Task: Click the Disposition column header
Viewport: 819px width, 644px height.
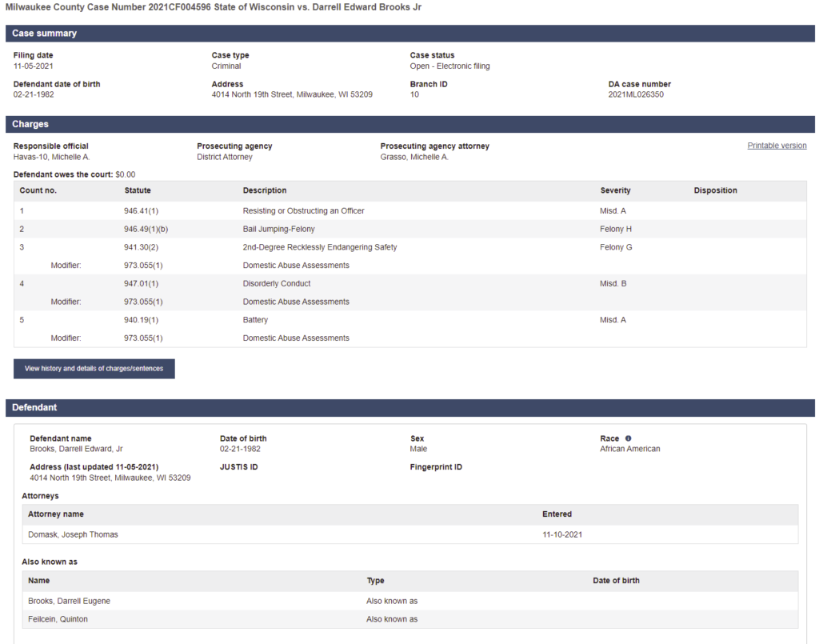Action: [715, 190]
